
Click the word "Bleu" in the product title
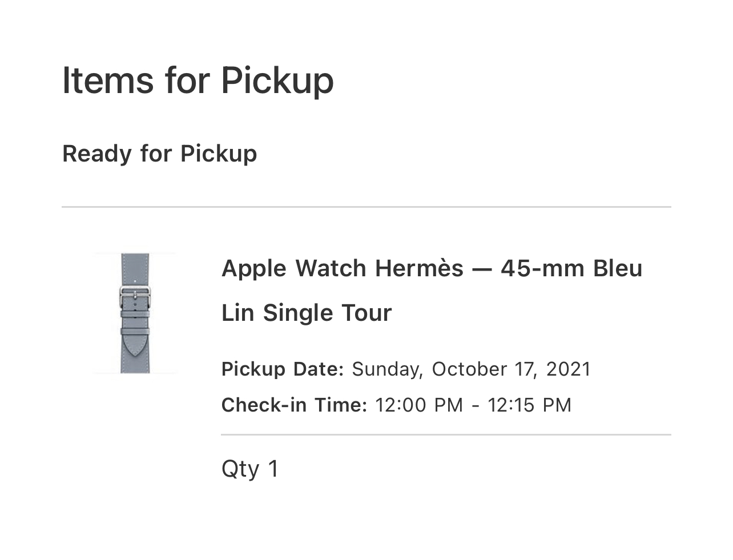pyautogui.click(x=618, y=268)
